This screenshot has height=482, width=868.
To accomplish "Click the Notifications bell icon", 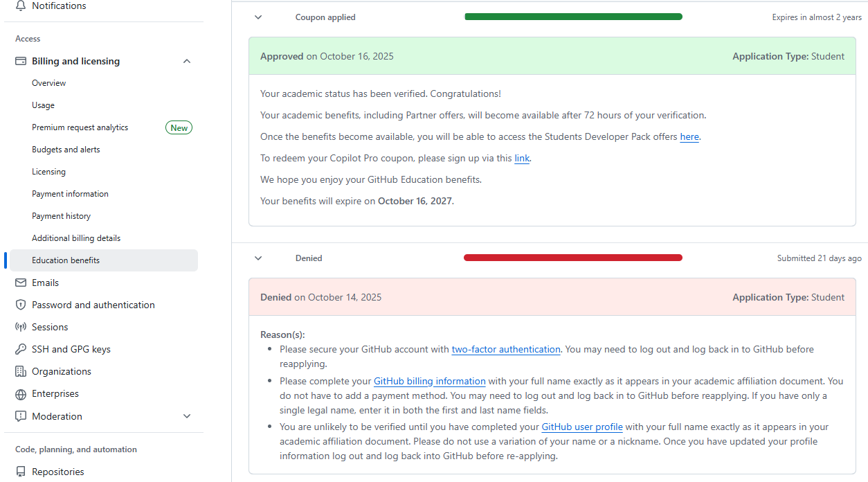I will pyautogui.click(x=21, y=6).
